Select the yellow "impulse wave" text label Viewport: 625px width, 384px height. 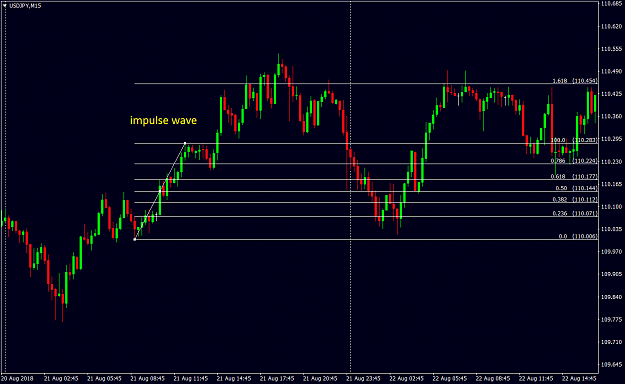pos(163,120)
